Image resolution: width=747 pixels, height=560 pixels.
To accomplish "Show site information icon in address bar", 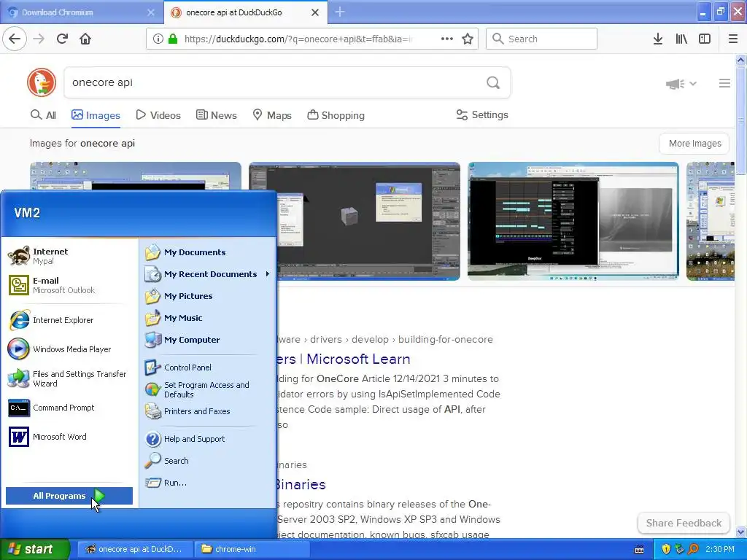I will tap(158, 39).
